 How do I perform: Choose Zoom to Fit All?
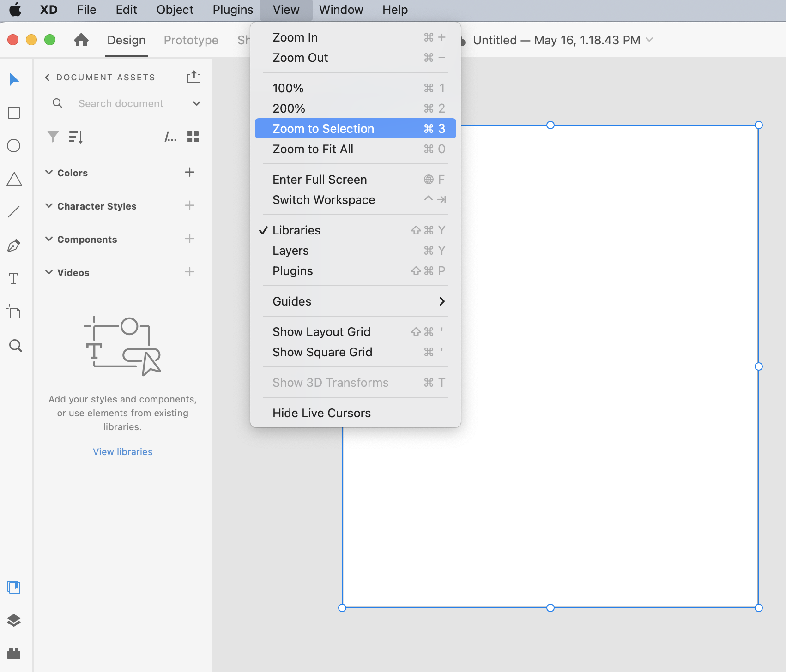tap(313, 149)
